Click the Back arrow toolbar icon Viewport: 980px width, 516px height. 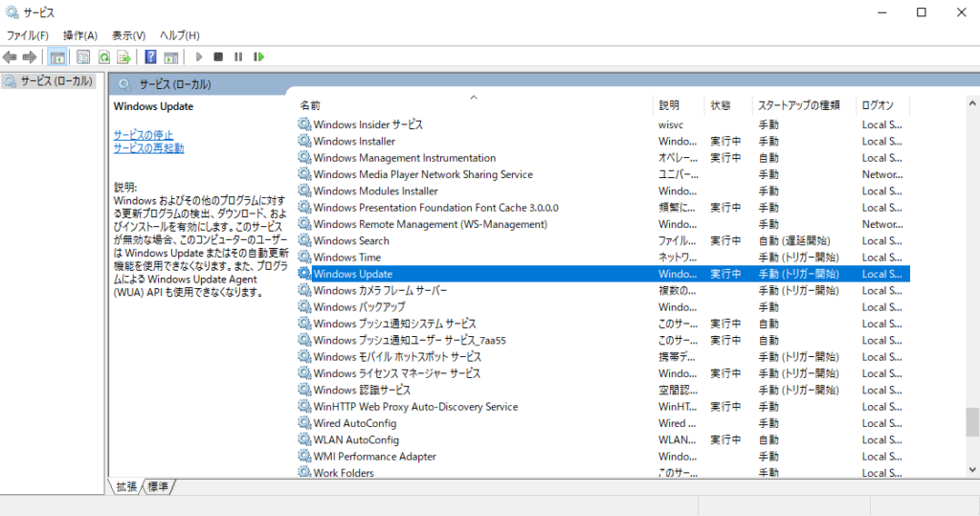click(x=10, y=56)
